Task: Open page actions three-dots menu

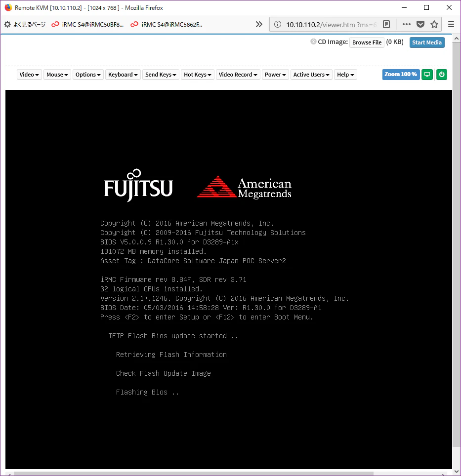Action: [x=406, y=24]
